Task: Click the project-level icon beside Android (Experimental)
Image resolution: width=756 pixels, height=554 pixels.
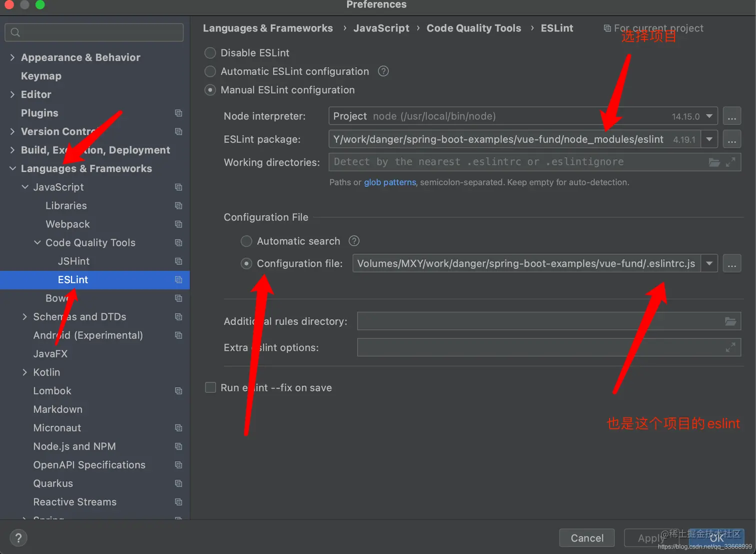Action: 178,335
